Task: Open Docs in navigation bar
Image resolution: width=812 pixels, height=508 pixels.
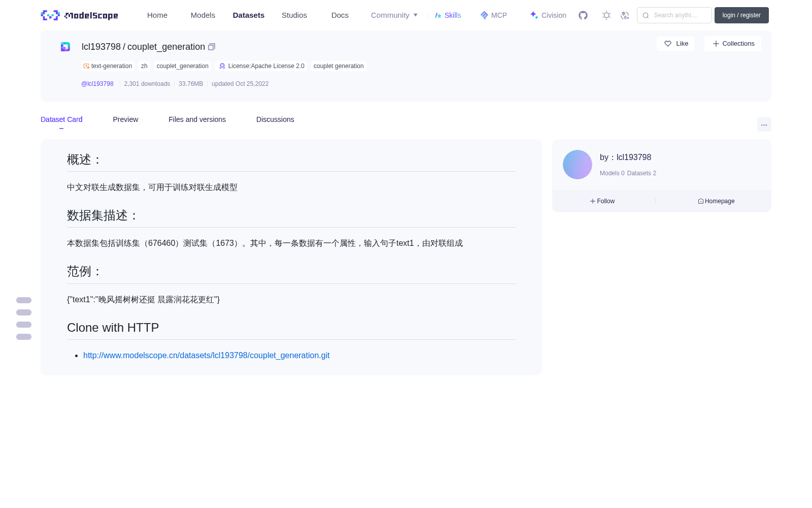Action: pyautogui.click(x=340, y=15)
